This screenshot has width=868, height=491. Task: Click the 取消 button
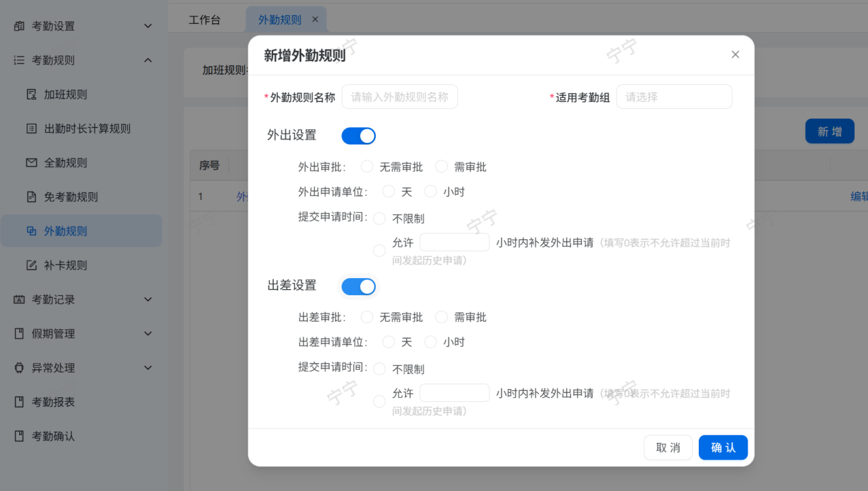pos(668,448)
